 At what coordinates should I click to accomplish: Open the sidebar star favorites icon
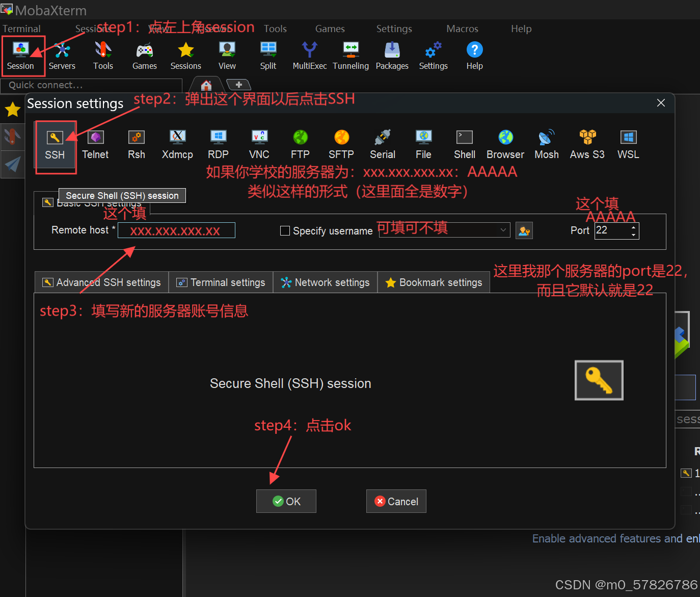[12, 109]
